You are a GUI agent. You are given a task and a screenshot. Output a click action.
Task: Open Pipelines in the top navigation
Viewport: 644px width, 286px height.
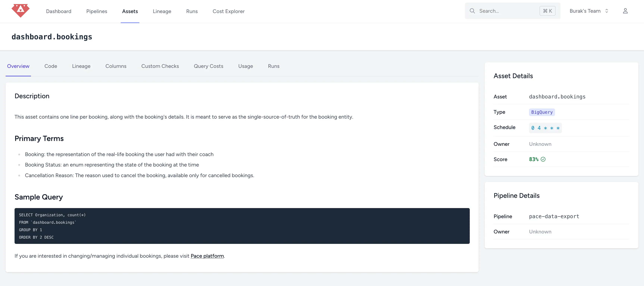coord(96,11)
